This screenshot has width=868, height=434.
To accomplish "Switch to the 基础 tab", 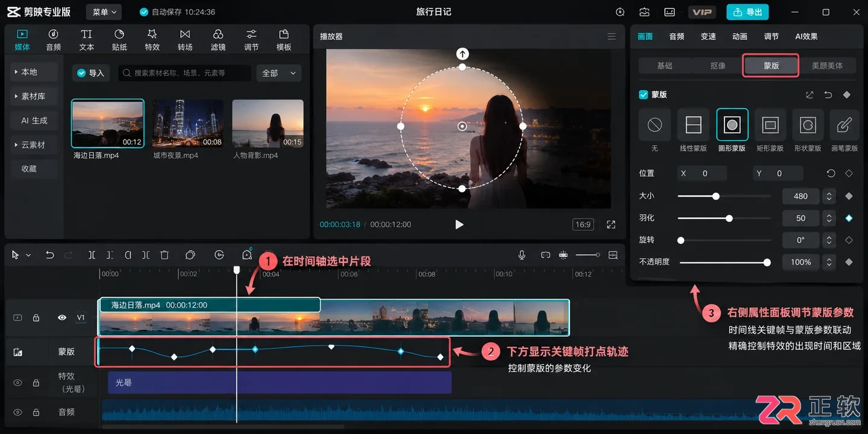I will point(665,66).
